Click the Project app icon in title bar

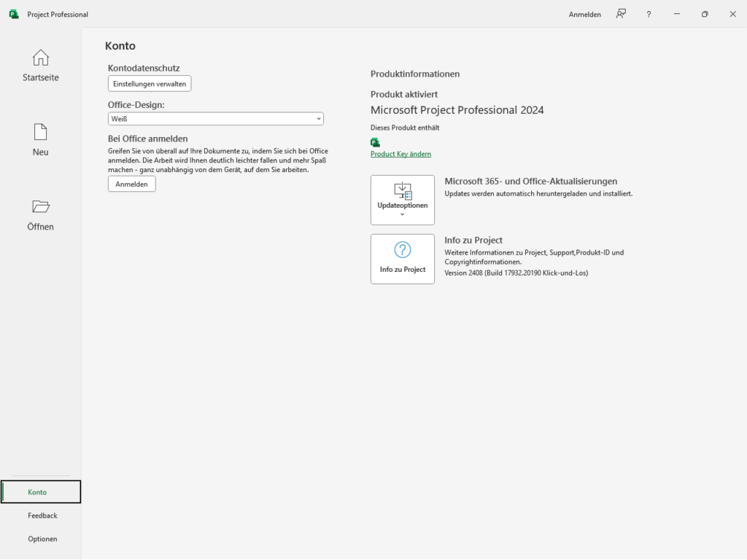tap(14, 14)
